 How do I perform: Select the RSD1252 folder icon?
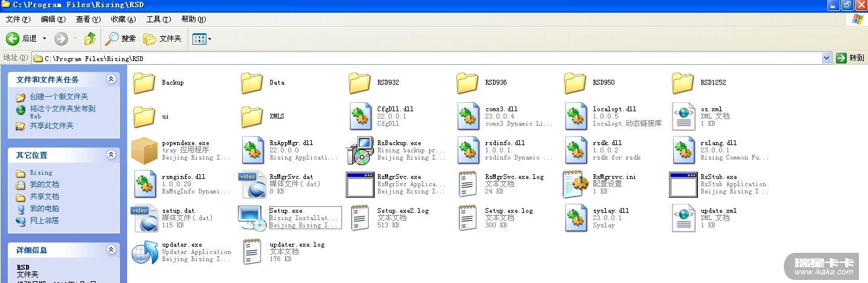683,83
